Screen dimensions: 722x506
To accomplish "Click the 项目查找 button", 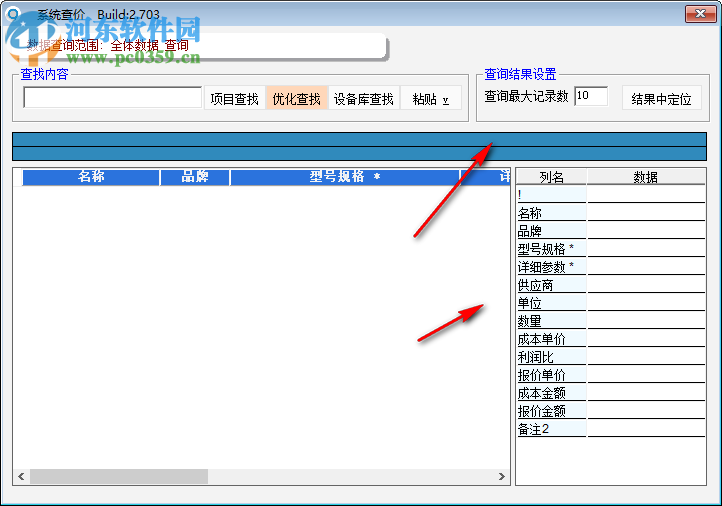I will coord(234,98).
